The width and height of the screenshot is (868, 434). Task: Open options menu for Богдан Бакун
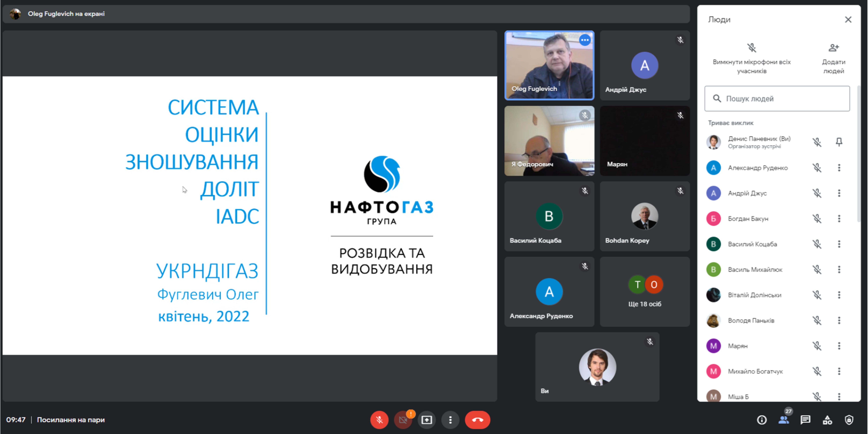click(839, 219)
